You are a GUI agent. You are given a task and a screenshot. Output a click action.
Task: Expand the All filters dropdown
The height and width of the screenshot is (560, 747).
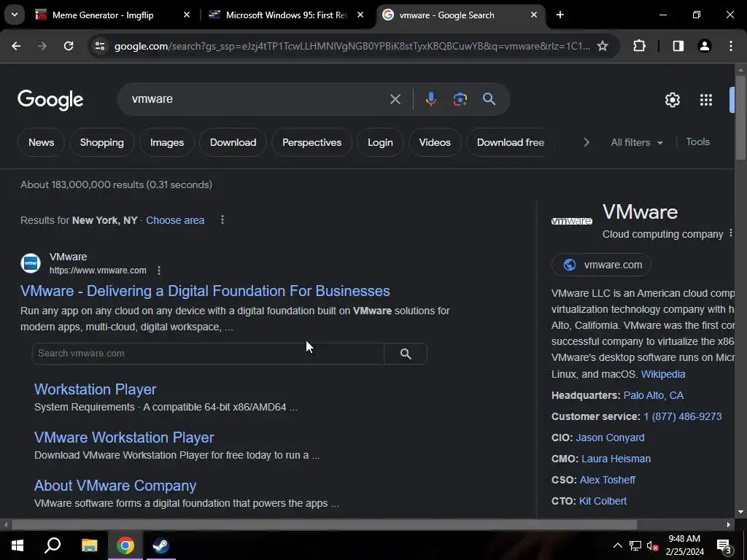tap(636, 142)
